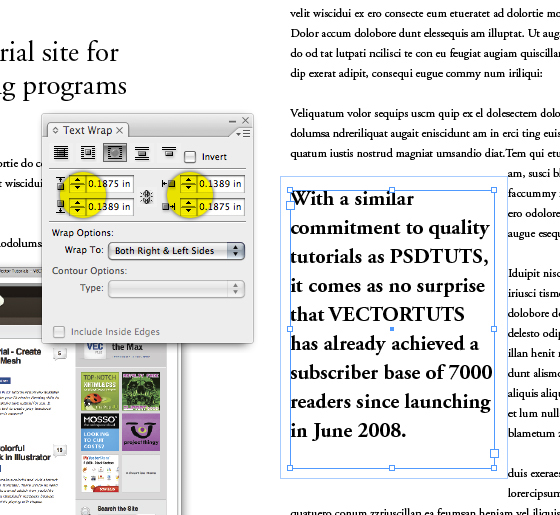The width and height of the screenshot is (560, 515).
Task: Open the Text Wrap panel menu
Action: [243, 134]
